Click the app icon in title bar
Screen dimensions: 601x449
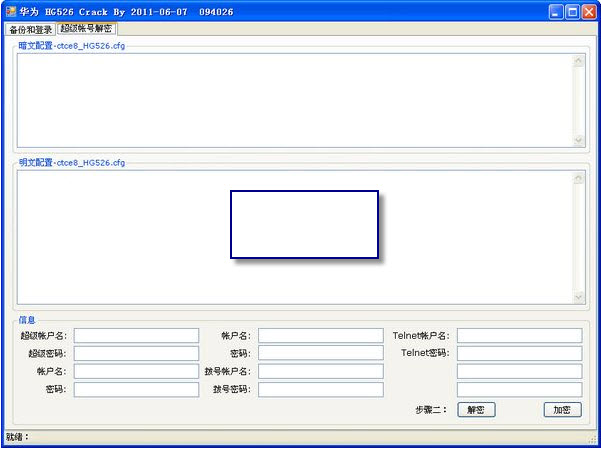11,12
